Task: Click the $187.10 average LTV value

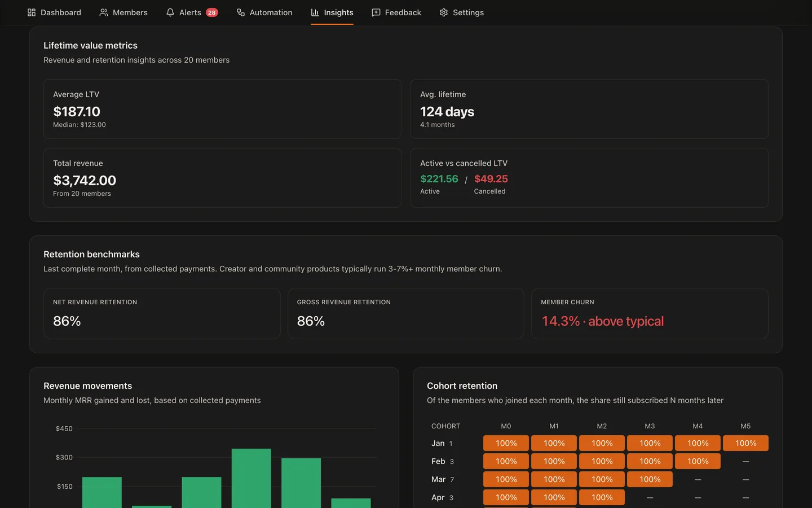Action: 77,112
